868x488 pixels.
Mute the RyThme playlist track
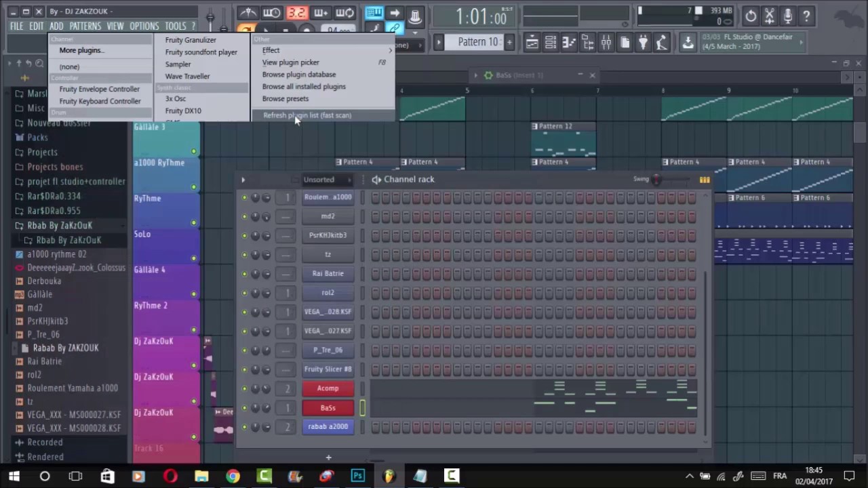coord(193,222)
